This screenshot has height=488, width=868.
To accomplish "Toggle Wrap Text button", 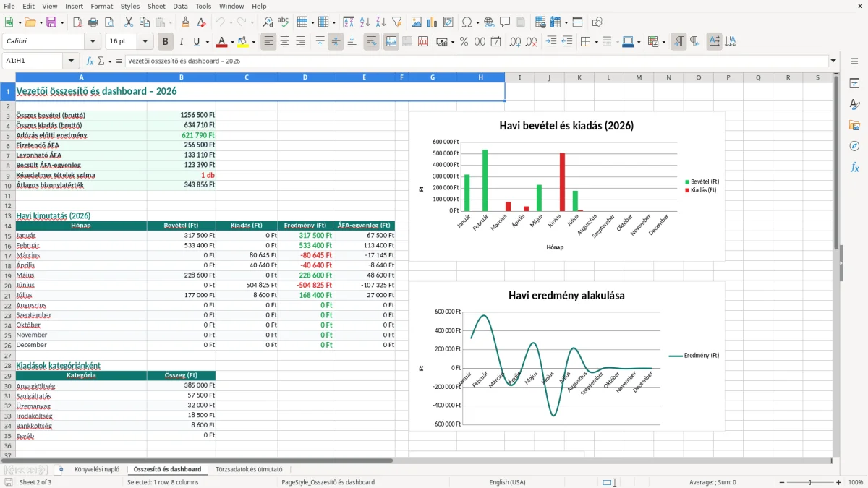I will click(372, 42).
